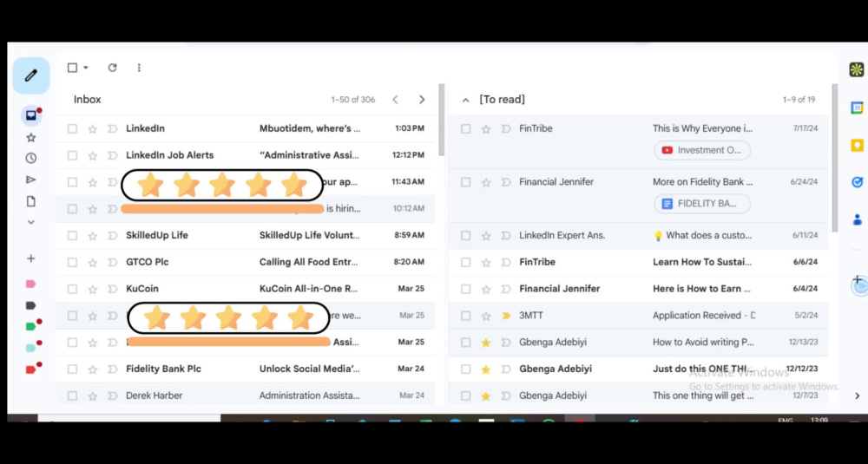Collapse the [To read] section chevron
The width and height of the screenshot is (868, 464).
click(x=465, y=100)
